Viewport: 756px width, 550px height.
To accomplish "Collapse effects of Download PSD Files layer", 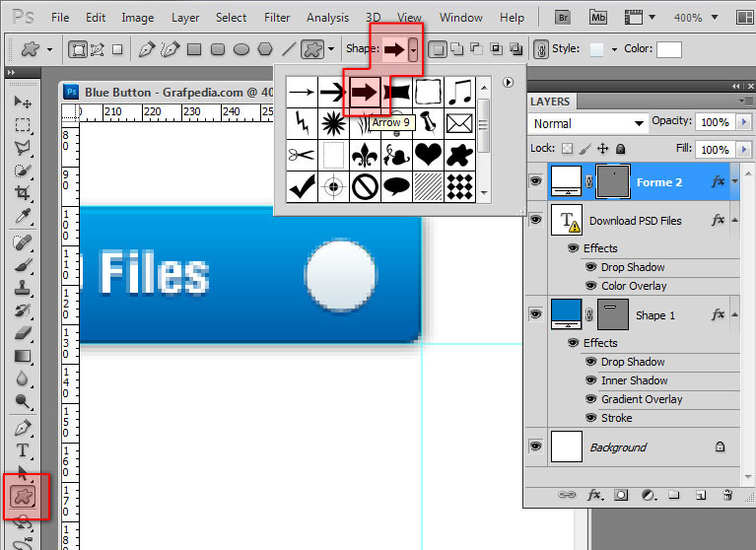I will 734,220.
